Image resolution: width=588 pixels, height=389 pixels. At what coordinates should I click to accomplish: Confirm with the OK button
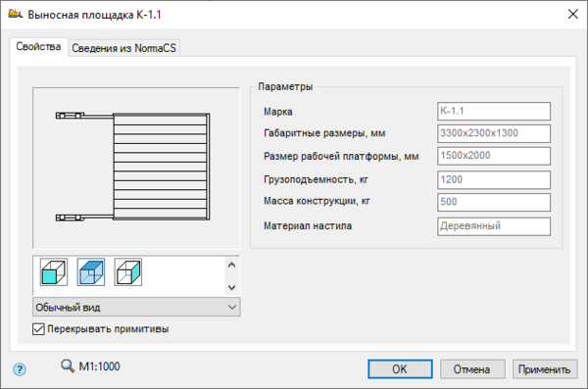pyautogui.click(x=400, y=369)
